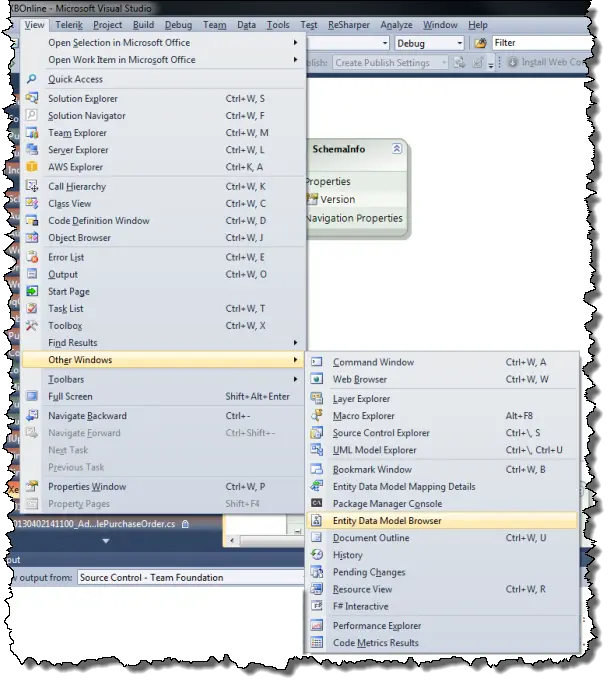Click the Web Browser icon

[x=317, y=379]
